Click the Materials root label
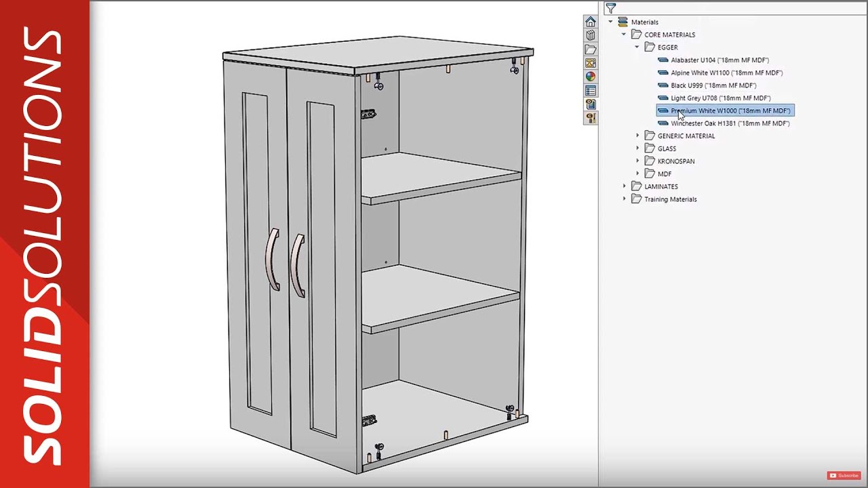Image resolution: width=868 pixels, height=488 pixels. 645,22
